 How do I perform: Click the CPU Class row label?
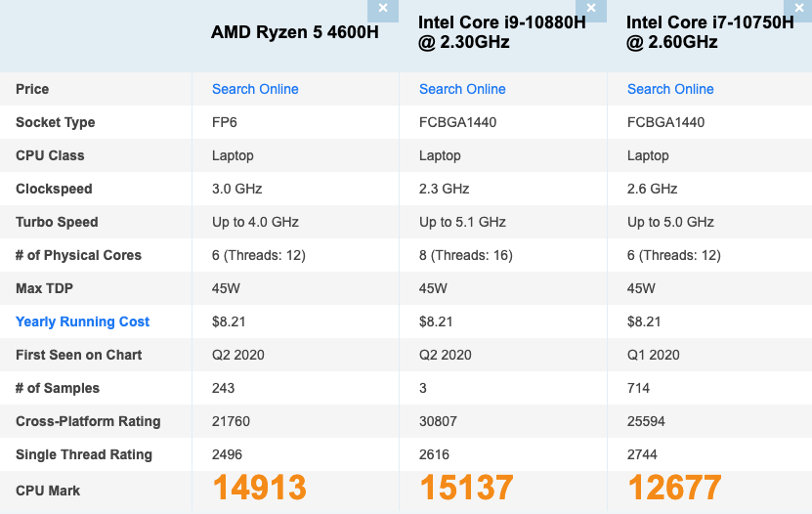(50, 155)
